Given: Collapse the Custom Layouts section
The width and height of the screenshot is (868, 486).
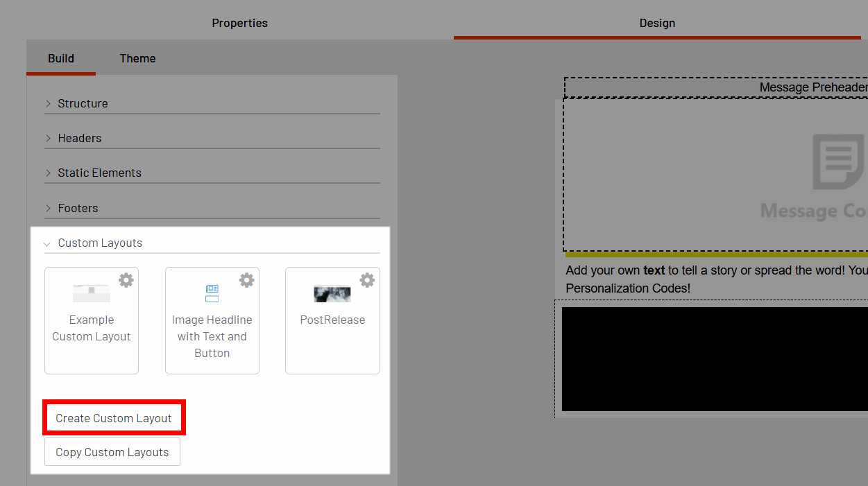Looking at the screenshot, I should 100,243.
